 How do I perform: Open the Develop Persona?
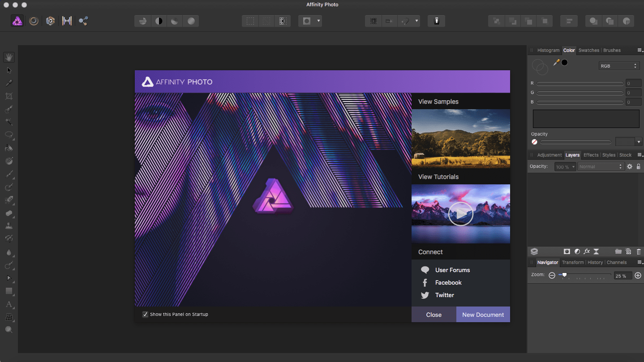50,21
